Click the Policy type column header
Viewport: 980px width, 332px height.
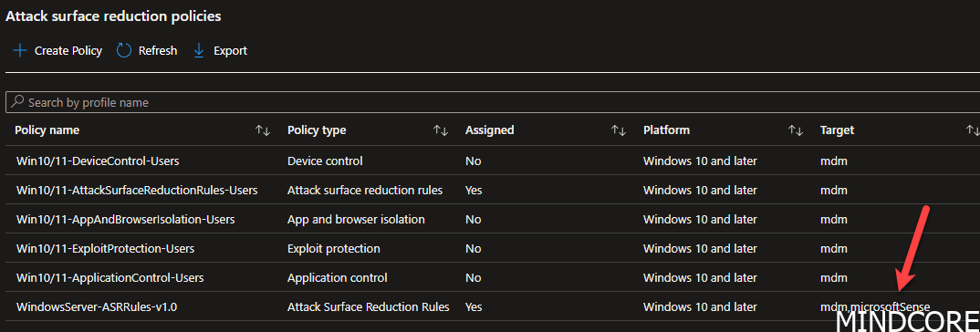point(317,130)
